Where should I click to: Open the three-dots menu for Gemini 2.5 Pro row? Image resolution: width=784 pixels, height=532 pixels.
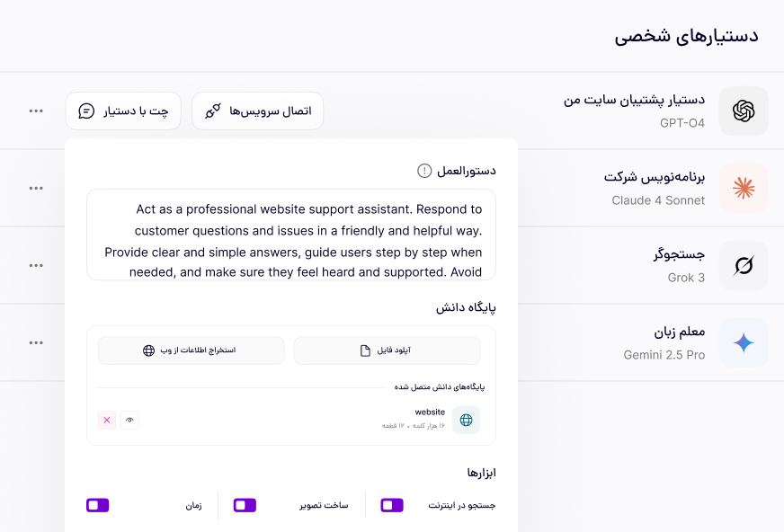(x=36, y=342)
